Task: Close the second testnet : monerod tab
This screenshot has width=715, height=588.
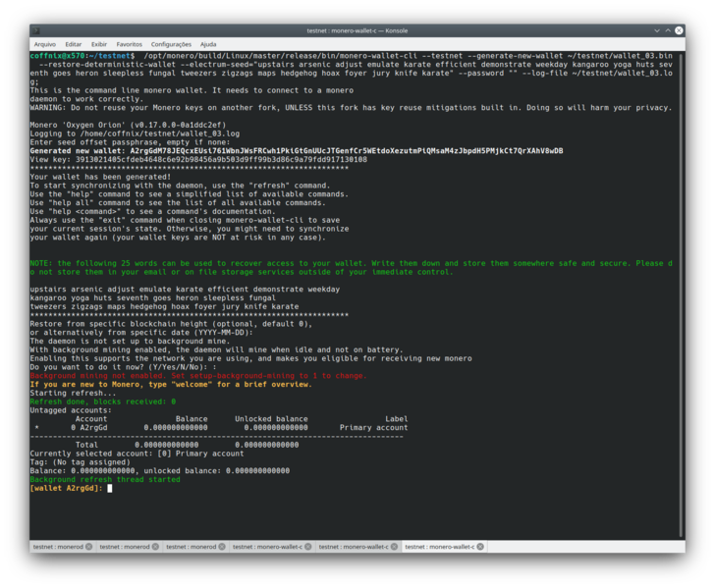Action: (x=155, y=547)
